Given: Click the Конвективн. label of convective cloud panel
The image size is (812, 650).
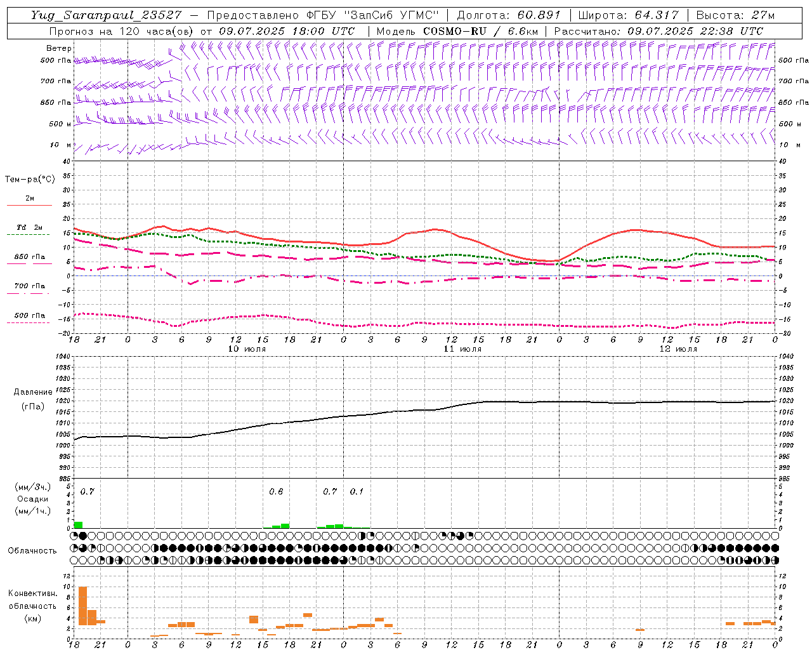Looking at the screenshot, I should 33,594.
